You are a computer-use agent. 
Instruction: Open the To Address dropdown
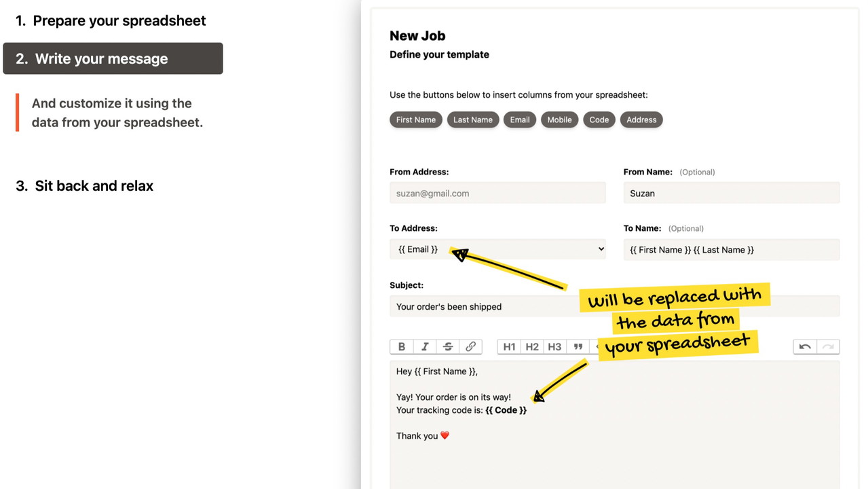point(497,249)
